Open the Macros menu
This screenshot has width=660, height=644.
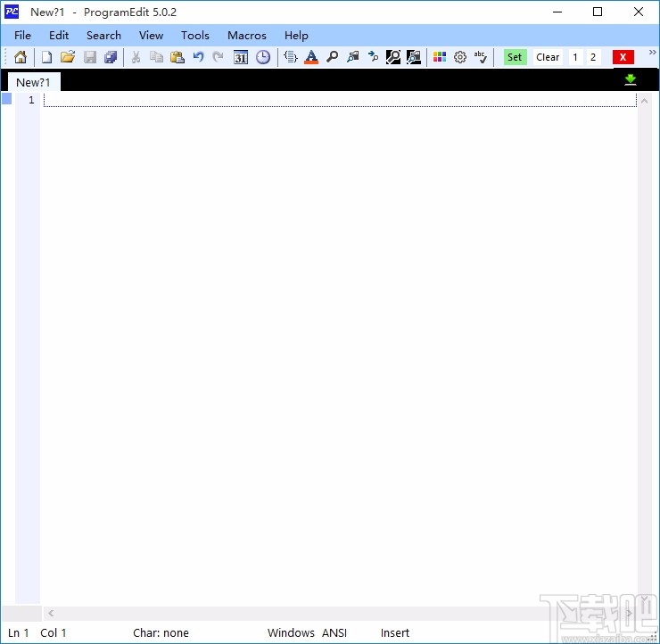tap(247, 36)
